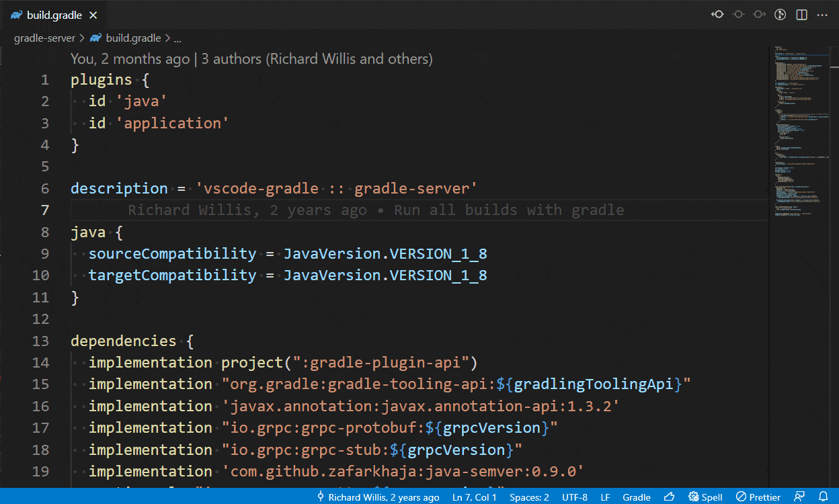The height and width of the screenshot is (504, 839).
Task: Select the UTF-8 encoding indicator
Action: pos(575,497)
